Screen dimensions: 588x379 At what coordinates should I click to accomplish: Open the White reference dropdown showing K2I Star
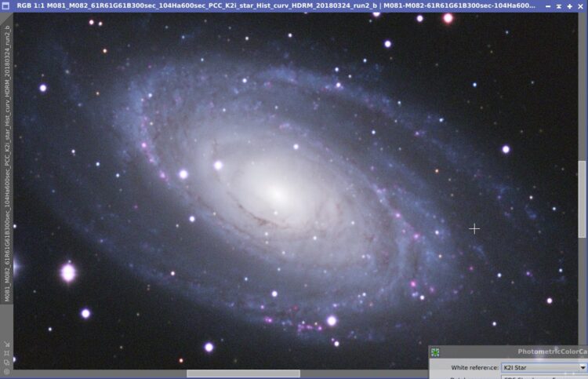point(544,367)
